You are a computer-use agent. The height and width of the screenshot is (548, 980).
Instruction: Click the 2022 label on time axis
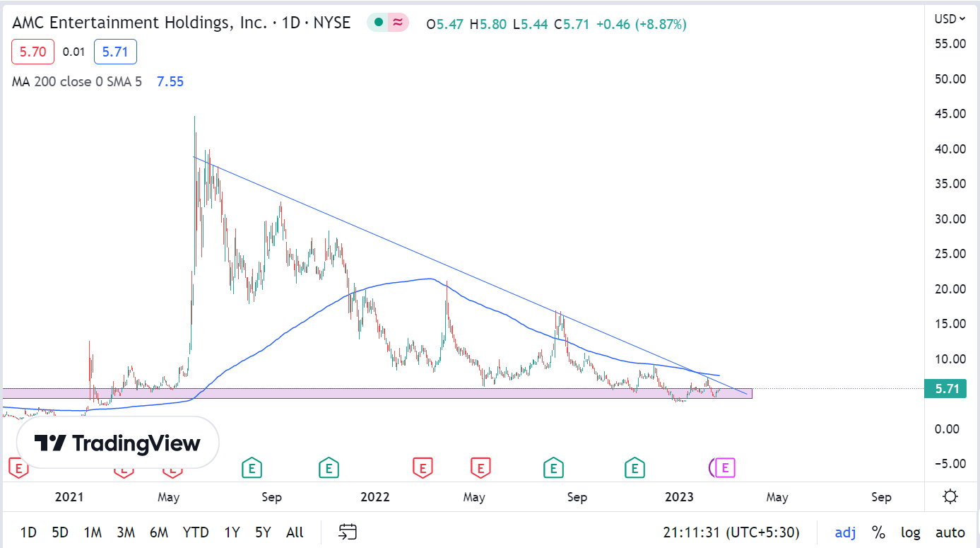point(374,497)
